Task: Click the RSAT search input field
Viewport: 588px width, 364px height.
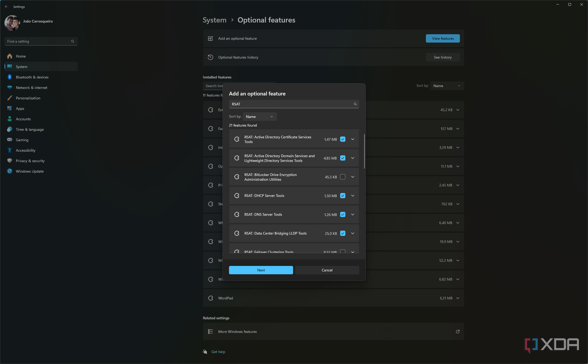Action: click(x=294, y=104)
